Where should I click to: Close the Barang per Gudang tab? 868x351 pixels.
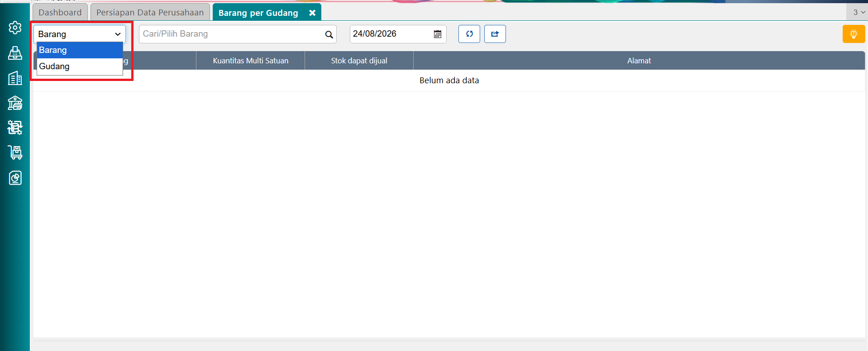(312, 13)
